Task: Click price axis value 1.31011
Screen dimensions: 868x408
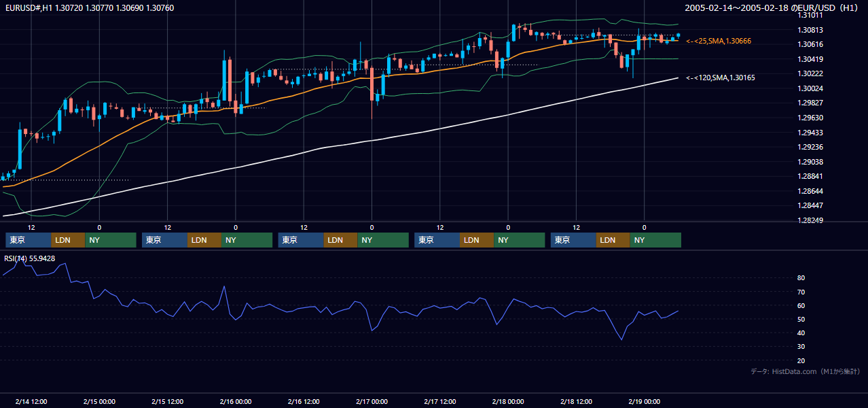Action: tap(810, 16)
